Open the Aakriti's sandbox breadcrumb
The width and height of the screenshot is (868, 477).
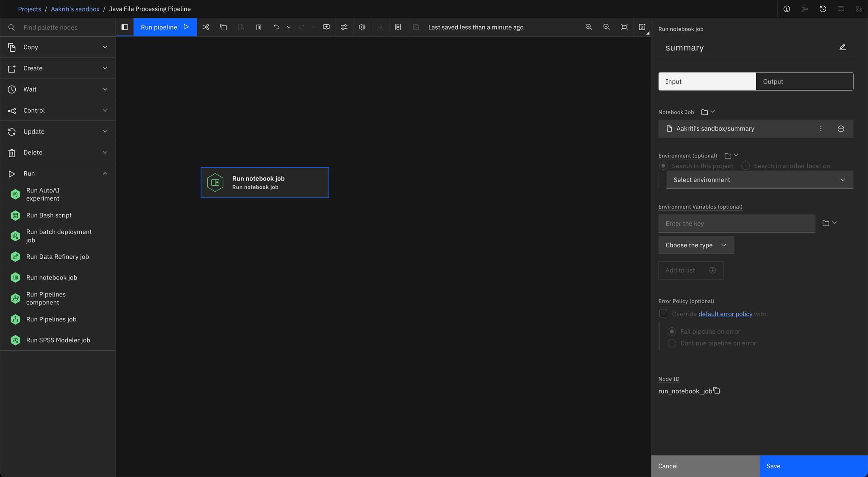pyautogui.click(x=75, y=8)
